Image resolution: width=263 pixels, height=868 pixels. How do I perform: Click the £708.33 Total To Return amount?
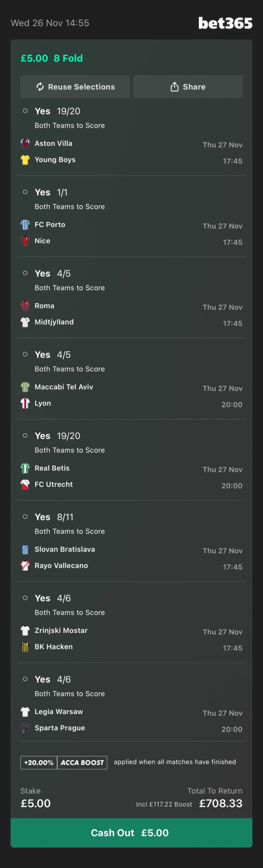pyautogui.click(x=221, y=803)
